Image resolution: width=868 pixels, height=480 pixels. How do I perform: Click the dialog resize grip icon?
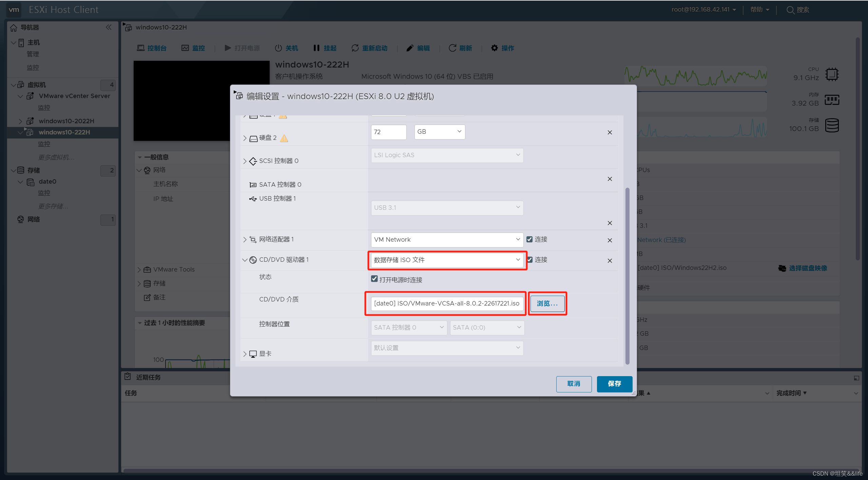(x=634, y=393)
